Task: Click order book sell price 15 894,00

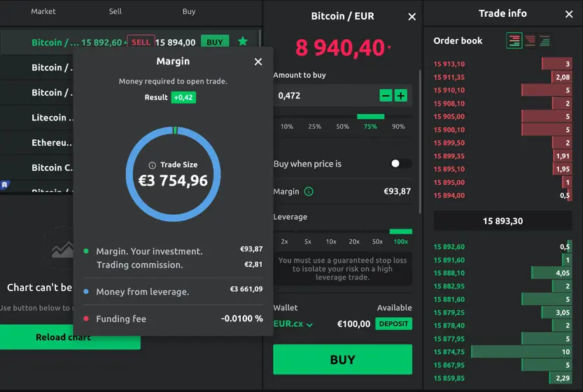Action: 449,195
